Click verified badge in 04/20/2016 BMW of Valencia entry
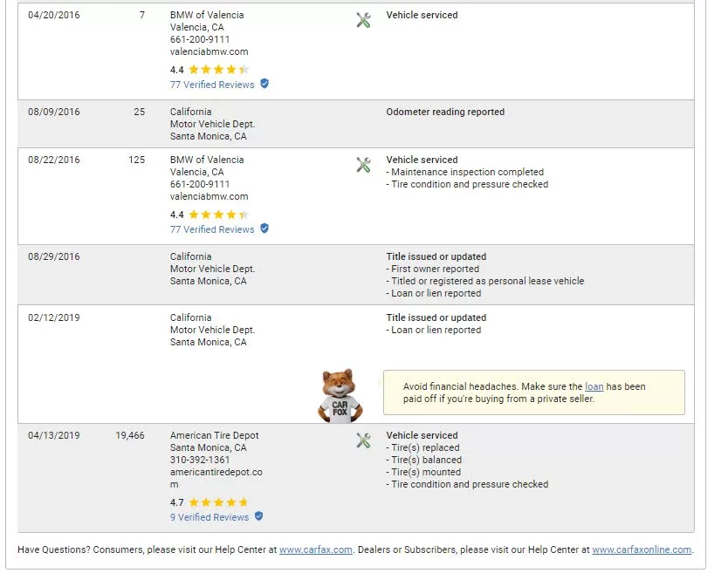The height and width of the screenshot is (580, 728). click(x=264, y=84)
